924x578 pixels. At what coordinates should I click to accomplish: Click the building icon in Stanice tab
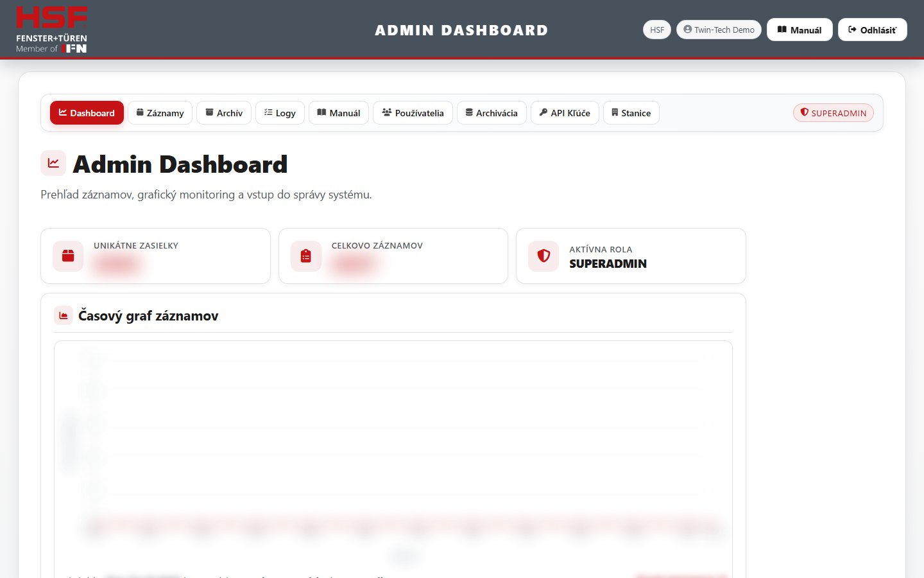615,112
